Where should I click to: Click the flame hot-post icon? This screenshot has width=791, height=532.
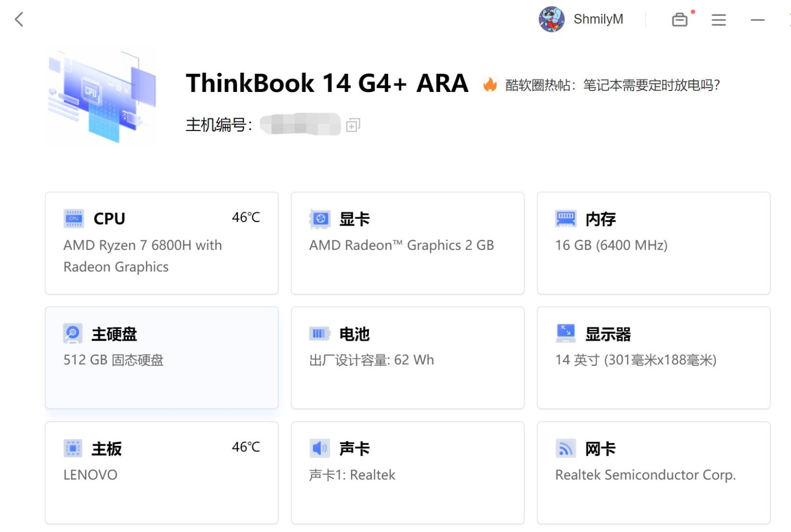point(490,85)
